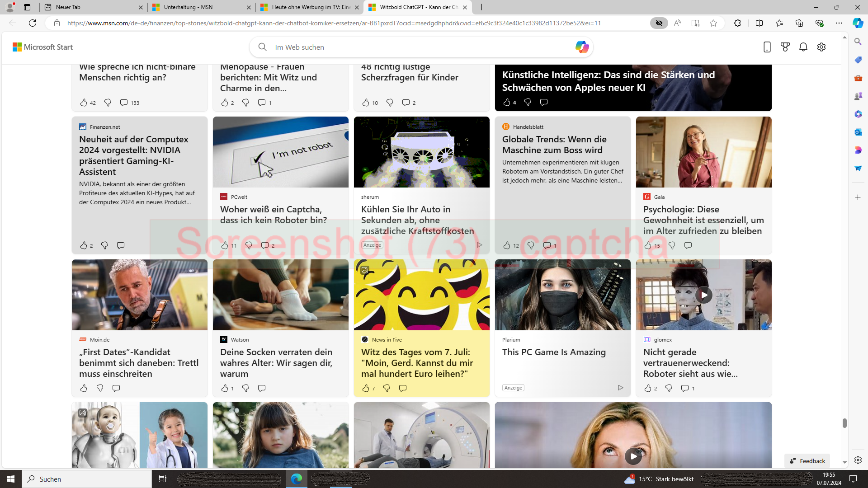The image size is (868, 488).
Task: Click the page's vertical scrollbar thumb
Action: 844,423
